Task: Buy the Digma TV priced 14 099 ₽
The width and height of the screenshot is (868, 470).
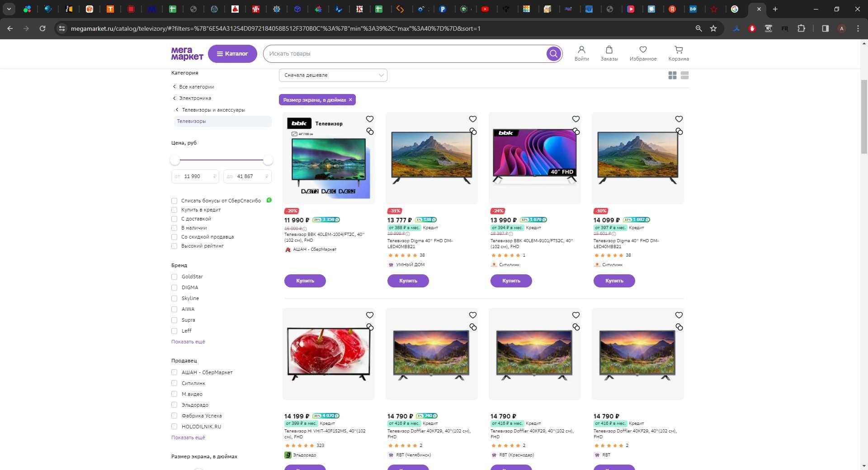Action: (614, 281)
